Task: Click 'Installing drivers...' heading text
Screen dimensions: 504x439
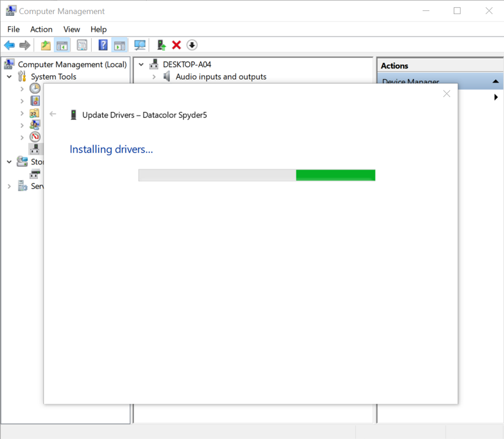Action: click(x=111, y=149)
